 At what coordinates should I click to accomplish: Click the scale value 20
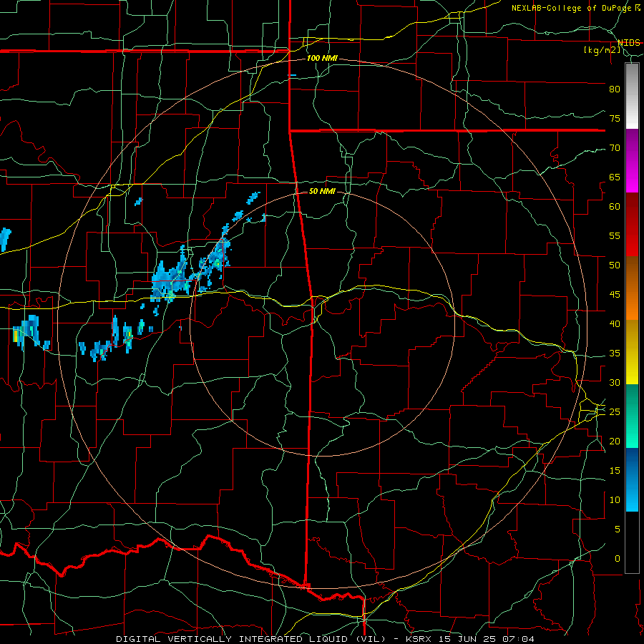tap(615, 441)
